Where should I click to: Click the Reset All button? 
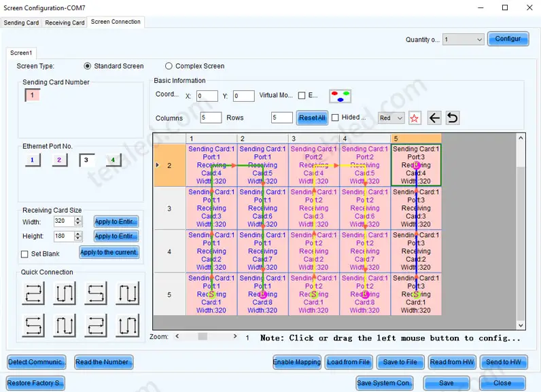(312, 118)
